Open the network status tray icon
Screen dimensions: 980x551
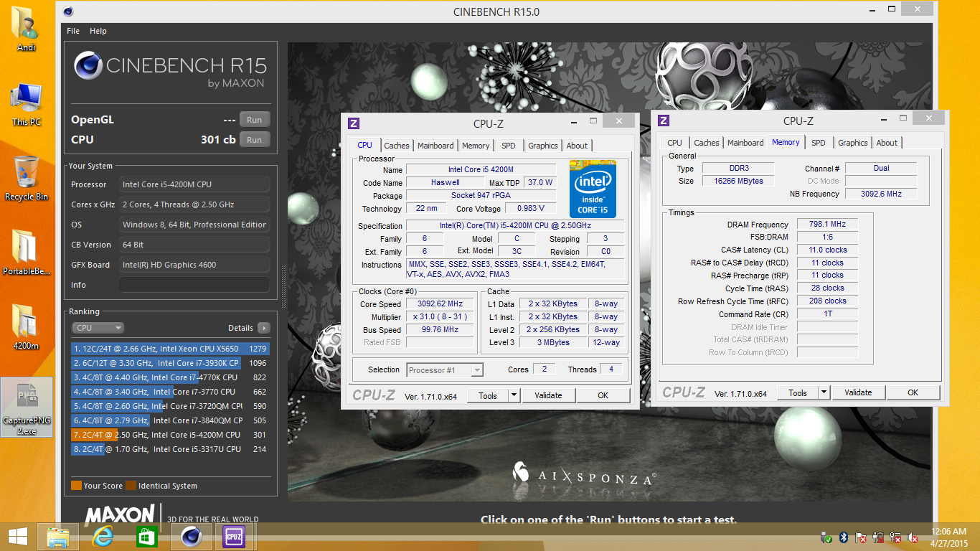point(896,537)
